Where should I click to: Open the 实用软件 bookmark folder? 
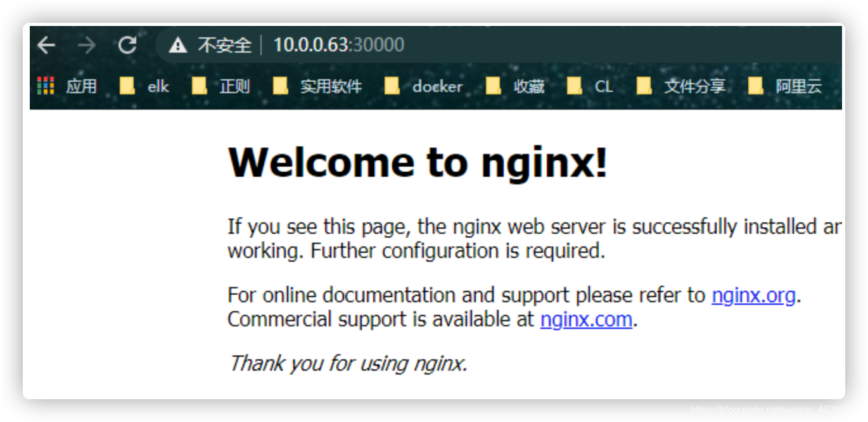click(317, 86)
